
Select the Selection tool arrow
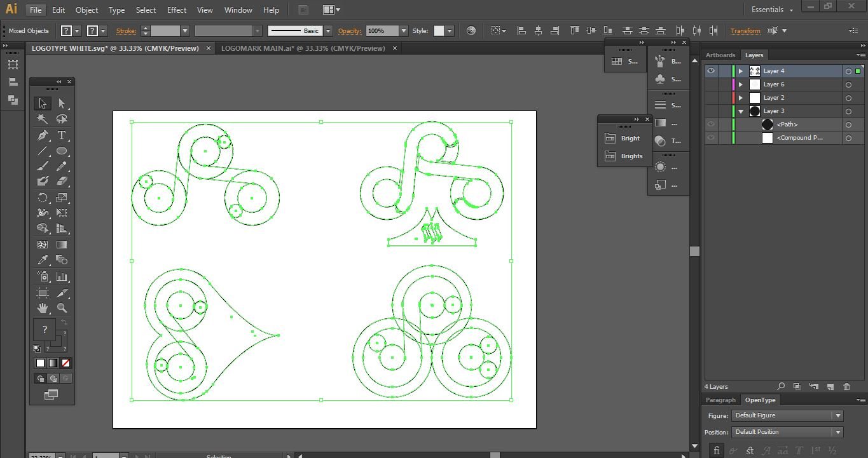click(42, 104)
